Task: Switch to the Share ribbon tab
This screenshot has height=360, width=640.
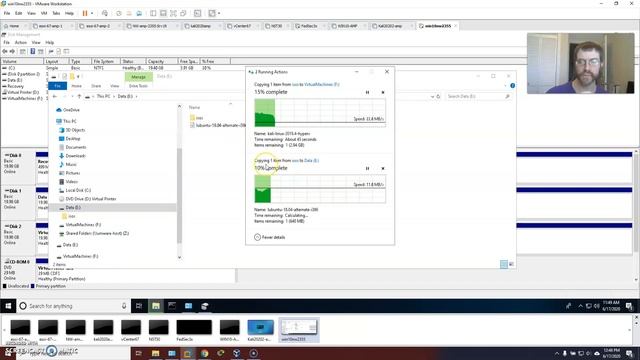Action: [96, 86]
